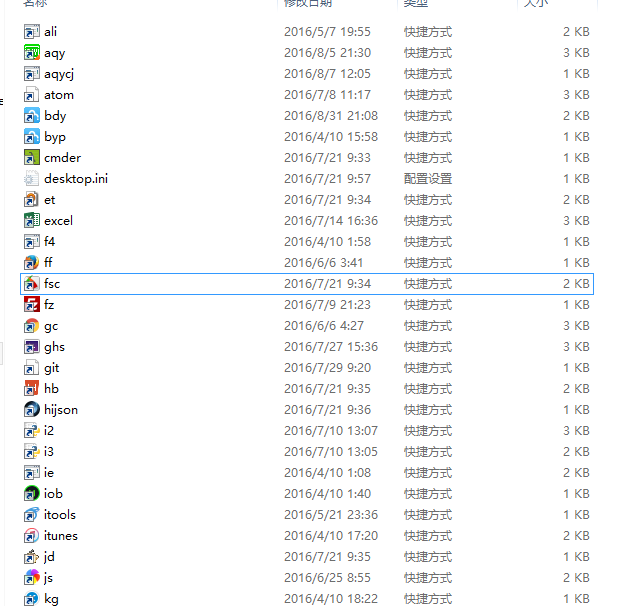
Task: Click the "3 KB" size of aqy
Action: [x=576, y=53]
